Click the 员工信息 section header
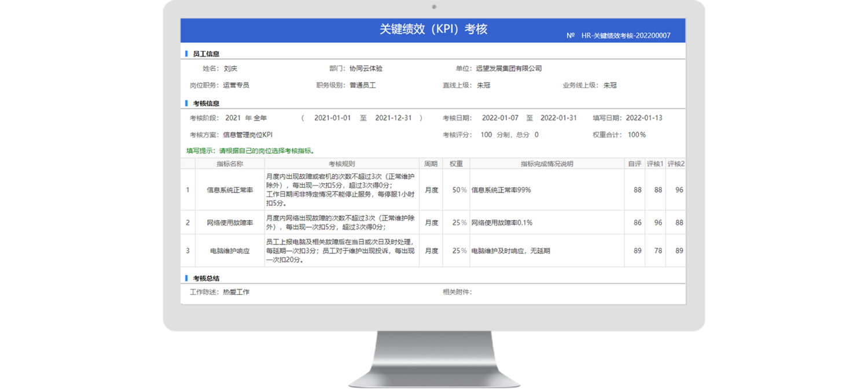This screenshot has height=389, width=868. coord(206,54)
